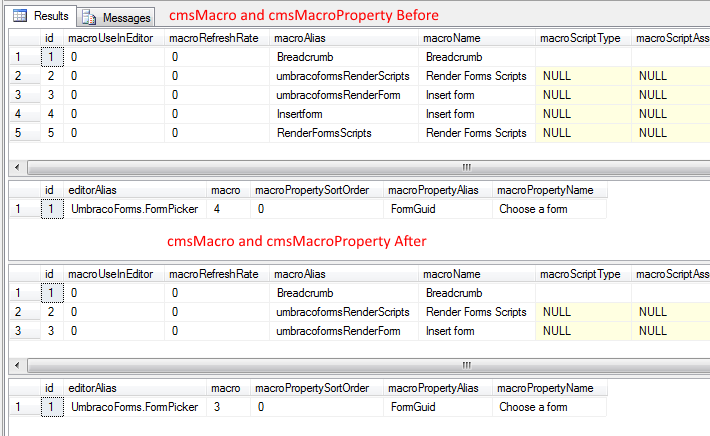Select macroName column header in Before grid
This screenshot has height=436, width=710.
pos(477,38)
